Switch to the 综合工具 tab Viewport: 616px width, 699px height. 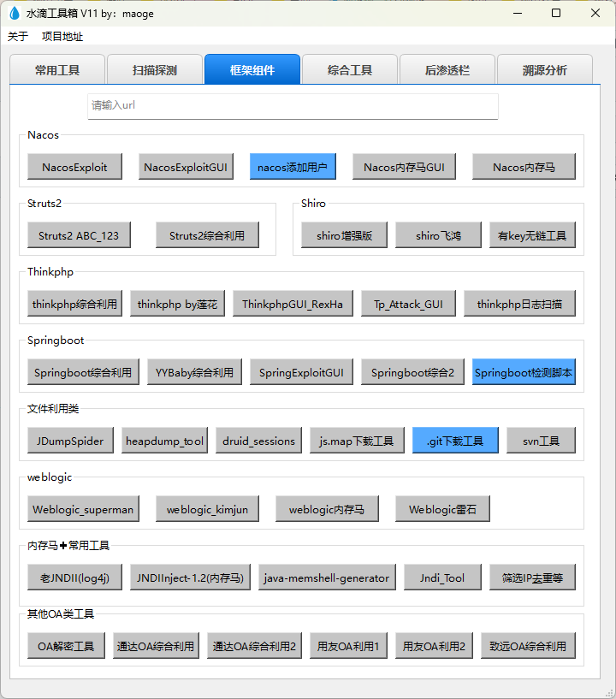click(350, 70)
